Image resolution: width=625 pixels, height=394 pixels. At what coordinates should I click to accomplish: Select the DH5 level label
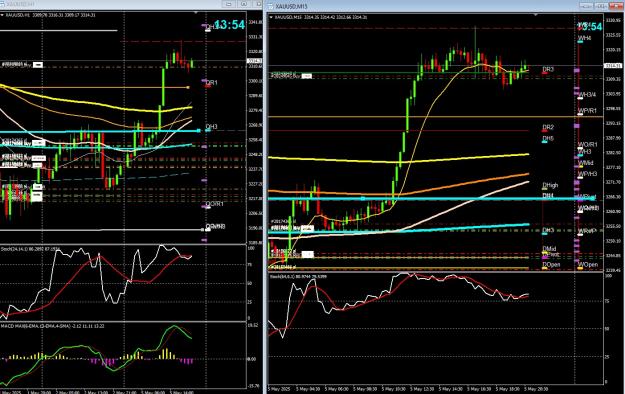click(548, 138)
